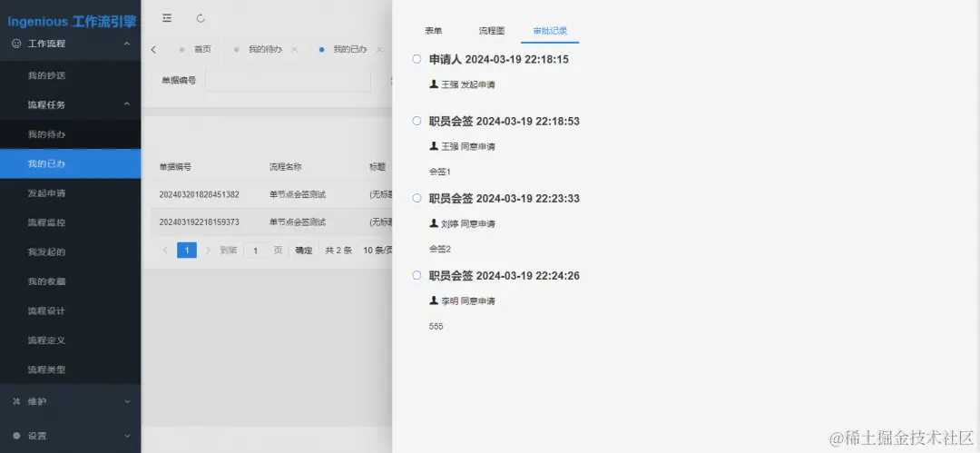Click the refresh page icon

(x=201, y=18)
